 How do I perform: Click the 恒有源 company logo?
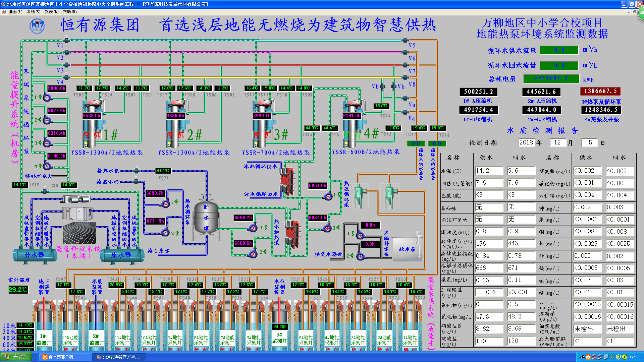[x=37, y=26]
